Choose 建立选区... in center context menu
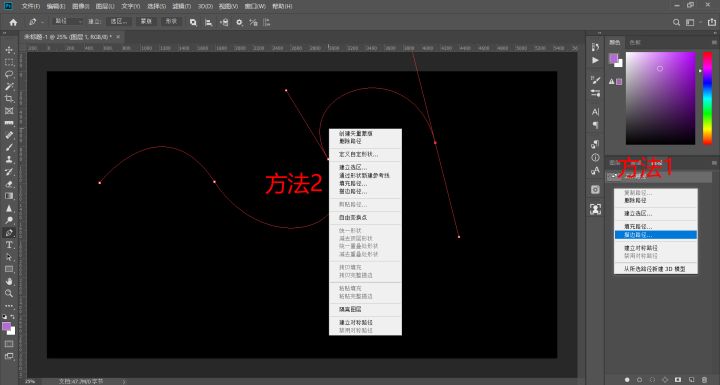 (x=353, y=167)
